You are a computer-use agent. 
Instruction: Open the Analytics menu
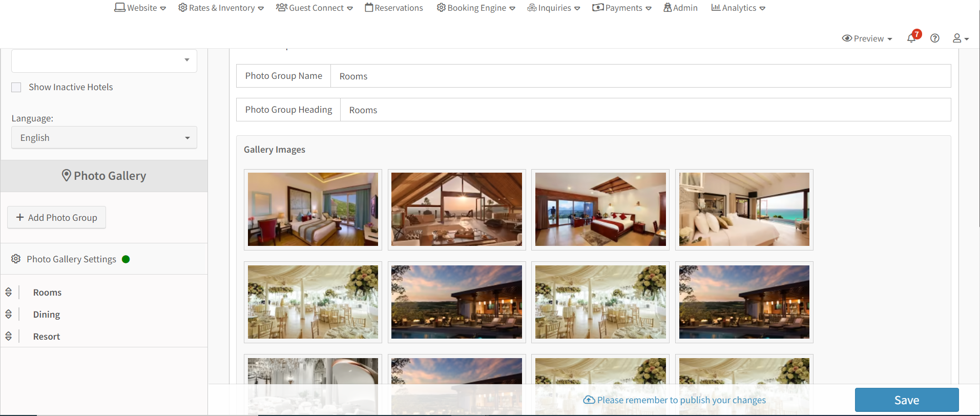738,8
